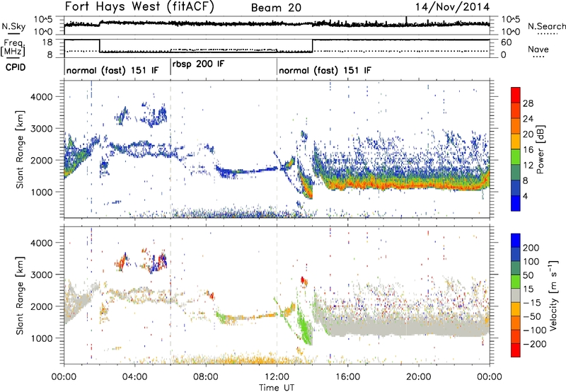Click the 'Beam 20' label

[x=276, y=8]
